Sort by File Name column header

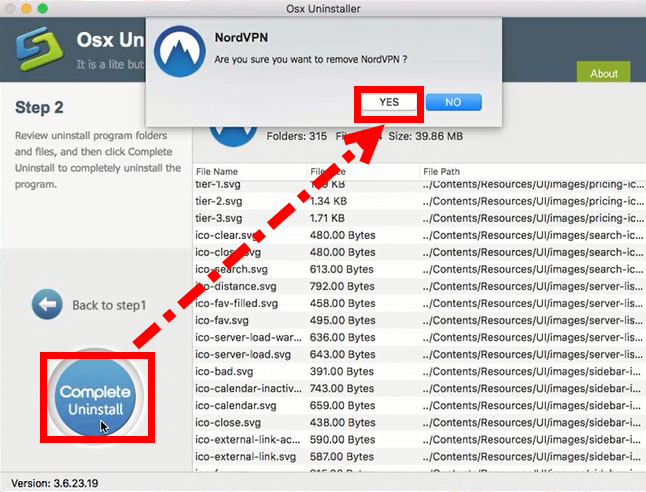(217, 171)
